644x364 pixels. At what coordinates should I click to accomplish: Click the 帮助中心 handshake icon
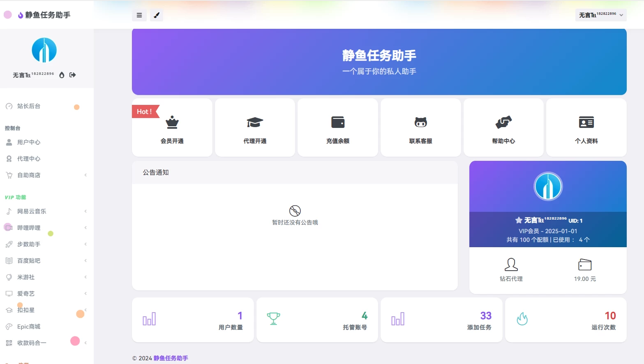[503, 123]
